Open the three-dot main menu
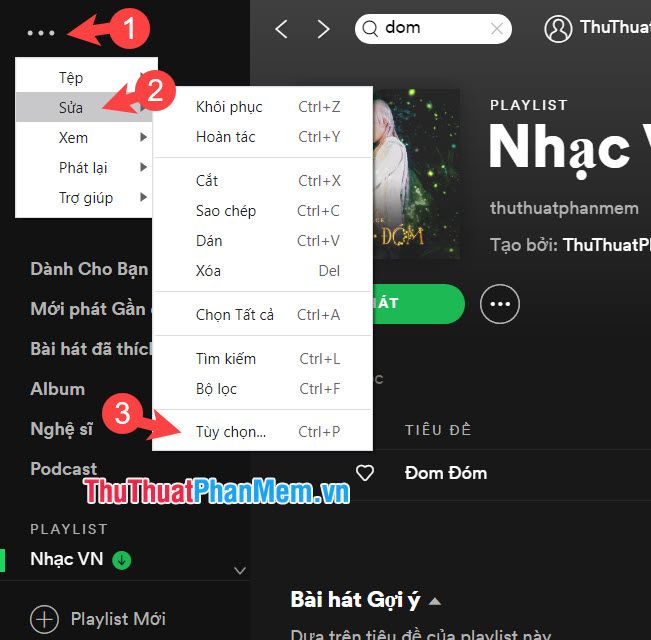This screenshot has height=640, width=651. (41, 33)
